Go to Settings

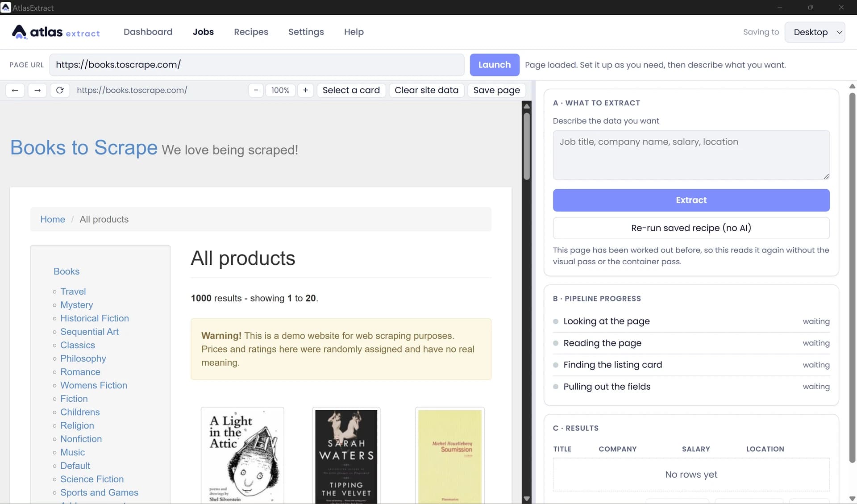click(306, 32)
